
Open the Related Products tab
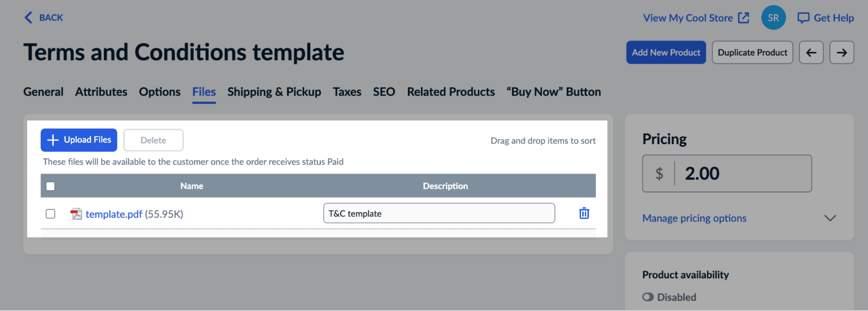tap(451, 92)
